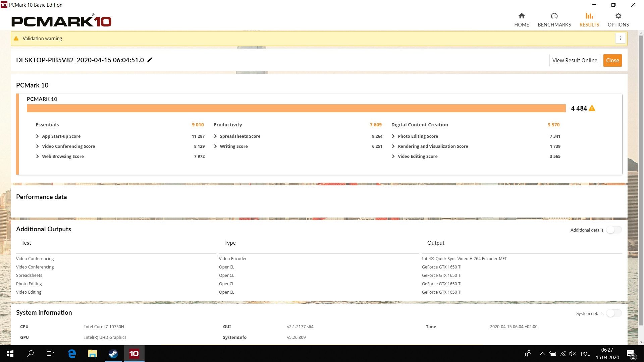This screenshot has height=362, width=644.
Task: Open Steam from the taskbar
Action: pos(113,354)
